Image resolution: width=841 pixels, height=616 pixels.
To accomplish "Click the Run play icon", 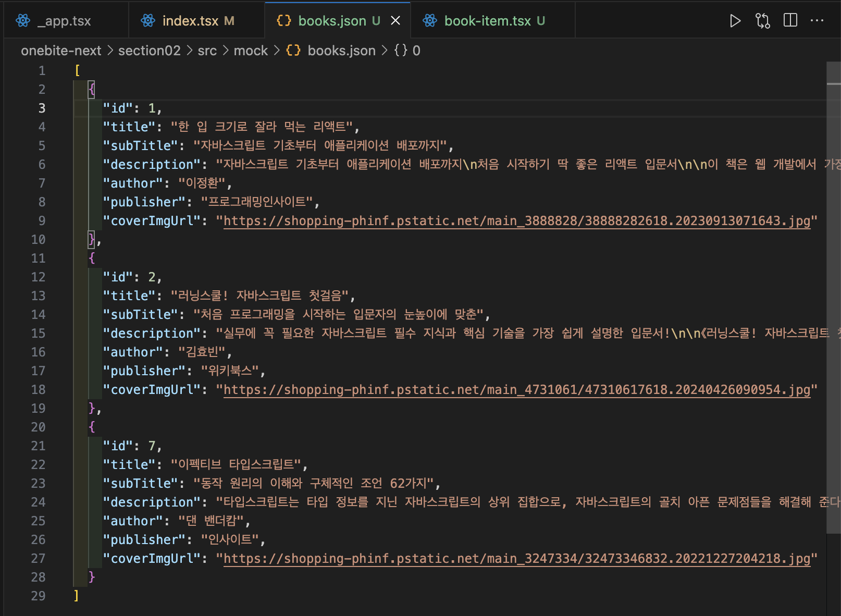I will [735, 21].
